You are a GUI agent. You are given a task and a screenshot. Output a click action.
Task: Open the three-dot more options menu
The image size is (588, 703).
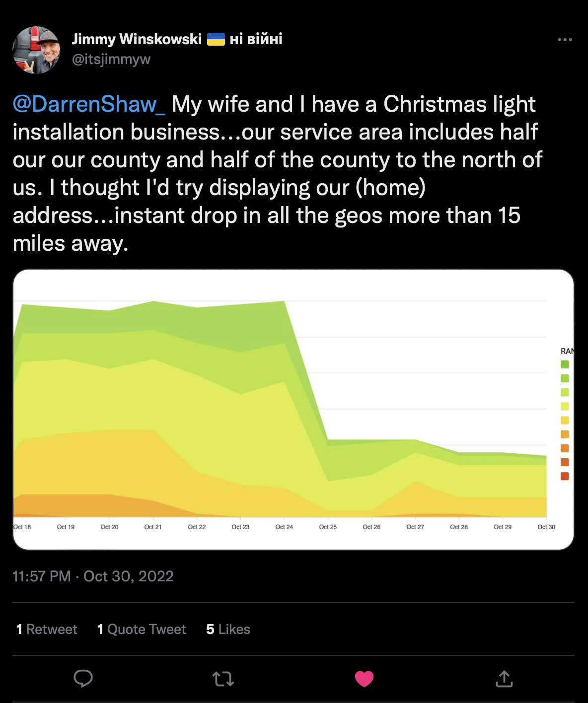(x=565, y=40)
